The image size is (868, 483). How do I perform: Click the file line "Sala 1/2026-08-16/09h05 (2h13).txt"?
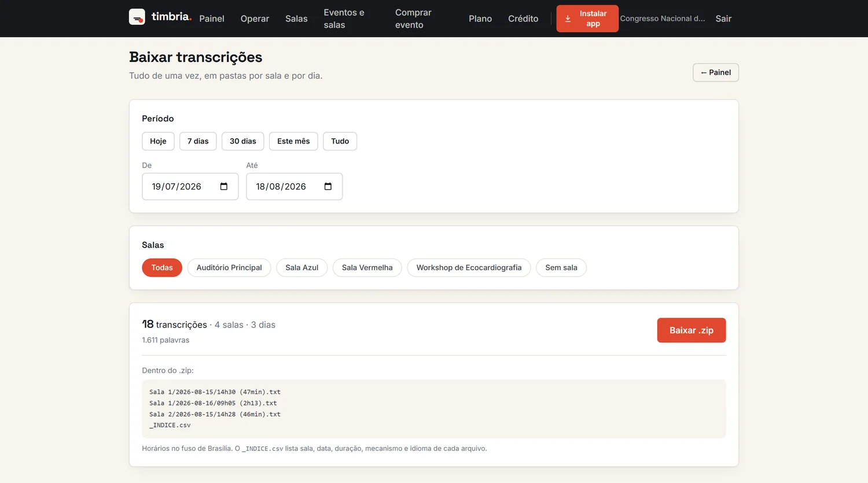[x=213, y=403]
